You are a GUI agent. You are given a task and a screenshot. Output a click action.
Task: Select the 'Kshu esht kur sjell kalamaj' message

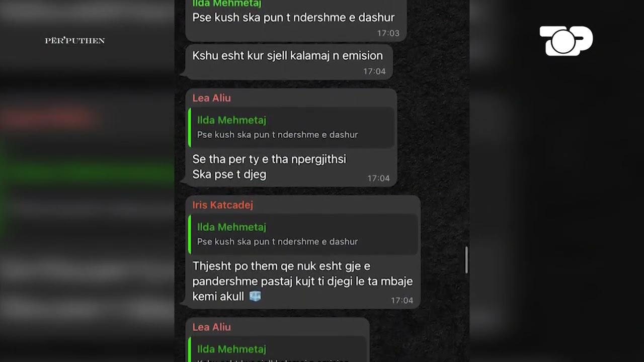coord(289,62)
